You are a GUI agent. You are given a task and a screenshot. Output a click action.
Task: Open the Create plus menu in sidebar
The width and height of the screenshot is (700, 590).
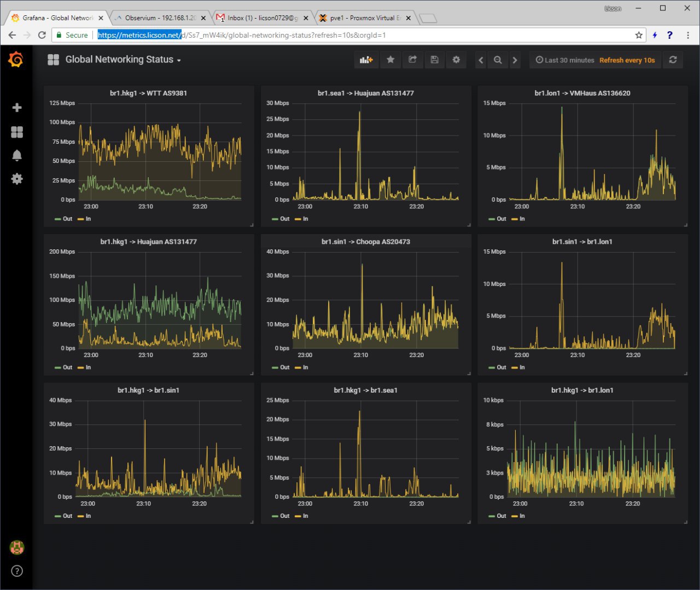point(17,107)
